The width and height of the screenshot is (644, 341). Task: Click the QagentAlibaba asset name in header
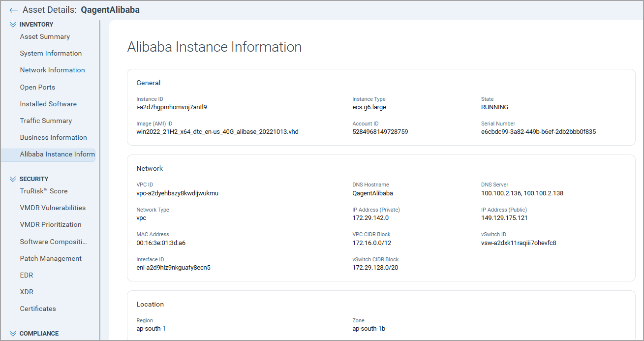tap(110, 10)
